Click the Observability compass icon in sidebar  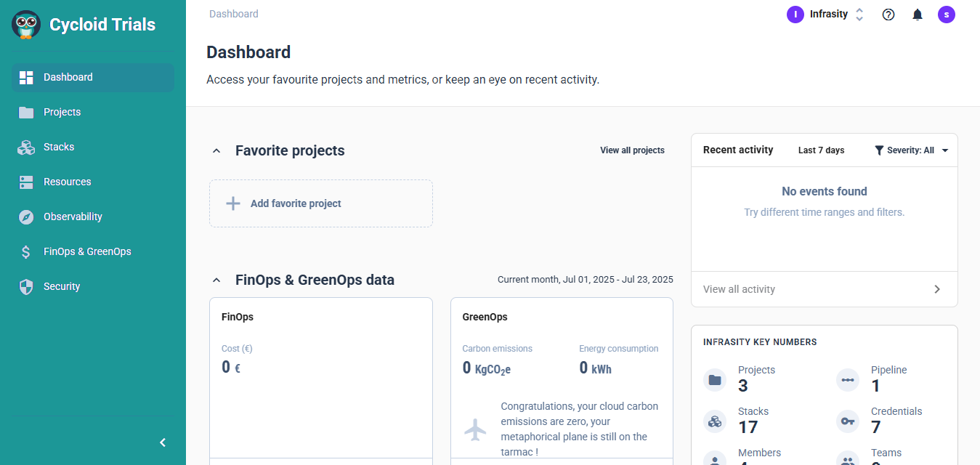point(26,217)
